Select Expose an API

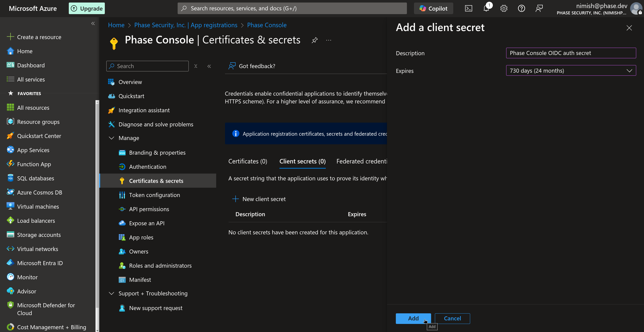[147, 223]
